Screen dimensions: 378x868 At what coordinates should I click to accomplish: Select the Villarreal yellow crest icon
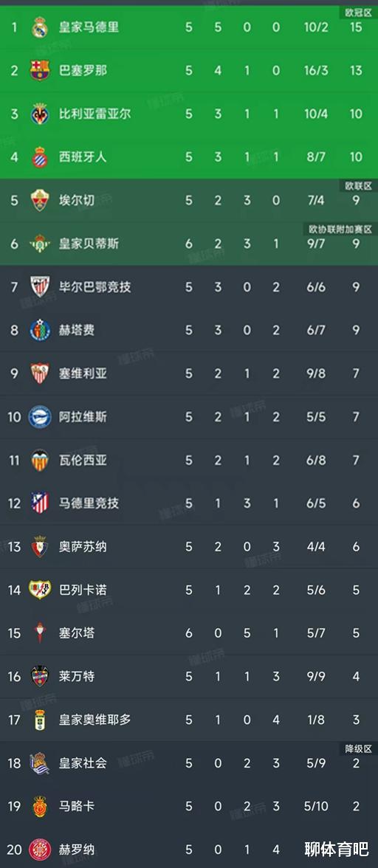pos(40,114)
